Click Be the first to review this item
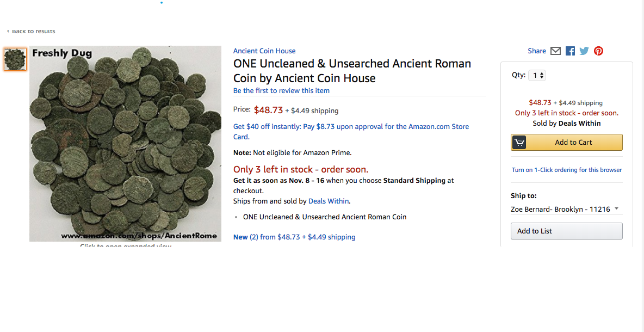Image resolution: width=644 pixels, height=332 pixels. coord(281,90)
